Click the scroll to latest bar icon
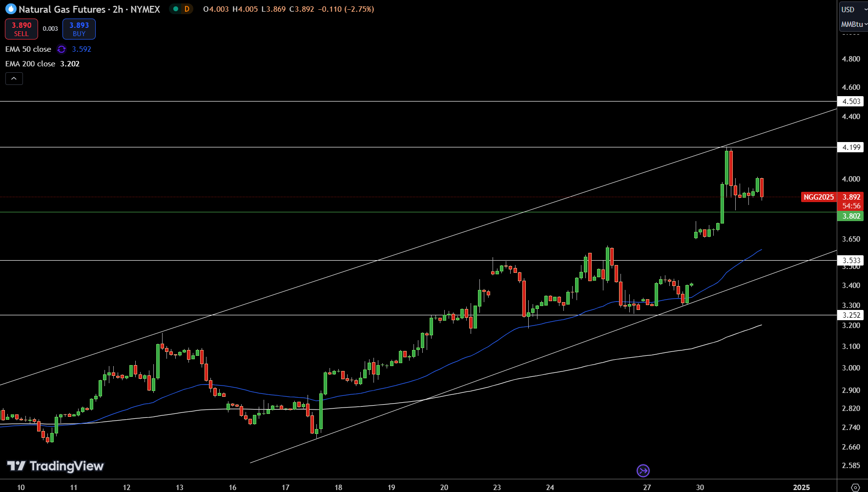The image size is (868, 492). coord(643,471)
